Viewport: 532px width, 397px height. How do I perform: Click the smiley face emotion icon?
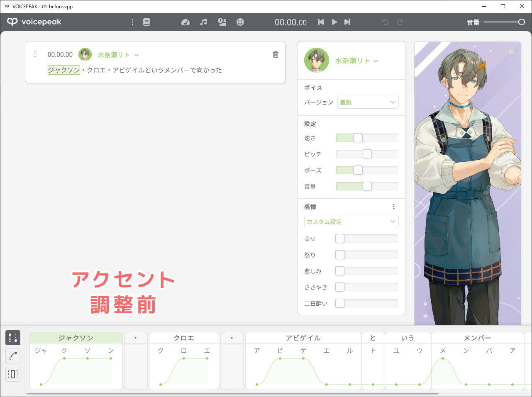(240, 22)
